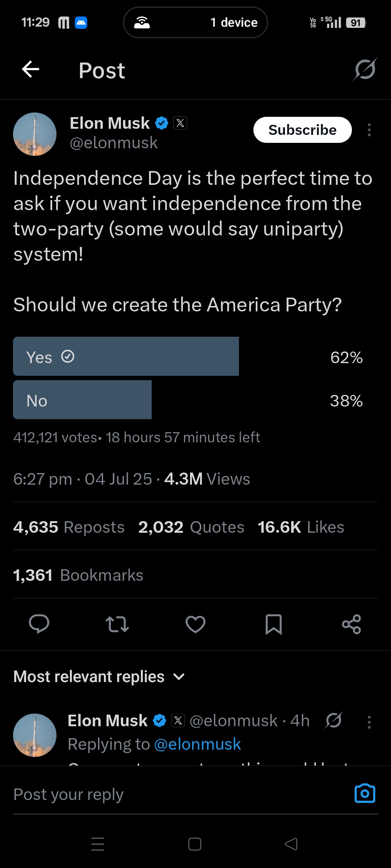Open Elon Musk's profile picture on post
Image resolution: width=391 pixels, height=868 pixels.
[35, 134]
